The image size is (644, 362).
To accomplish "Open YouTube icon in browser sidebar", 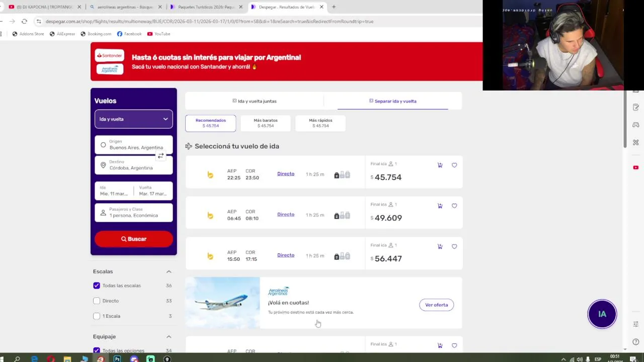I will point(636,167).
